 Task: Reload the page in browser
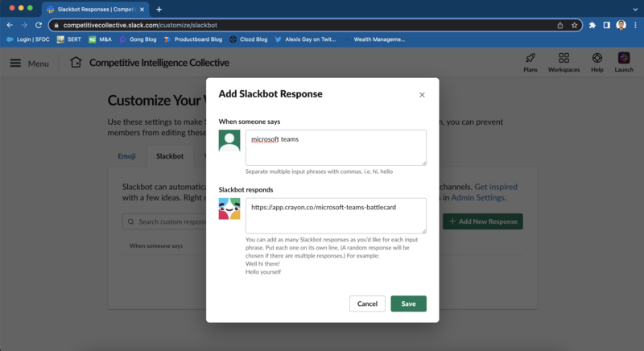tap(38, 25)
